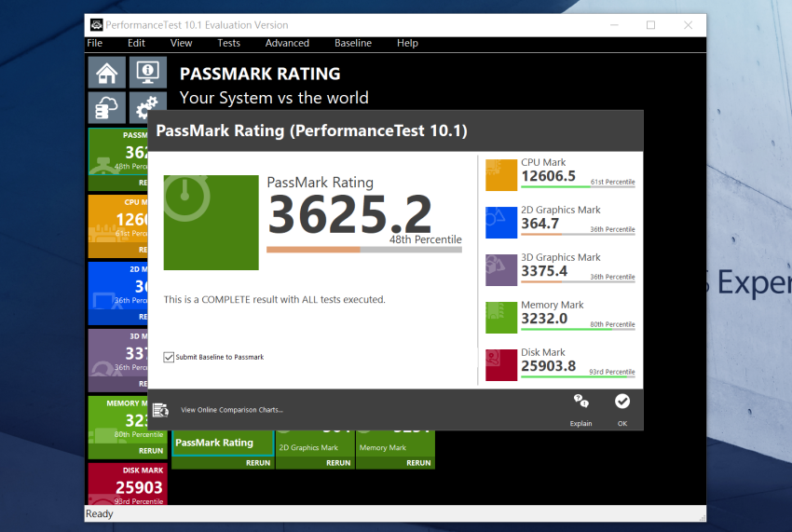Click the Ready status bar text
792x532 pixels.
(100, 513)
